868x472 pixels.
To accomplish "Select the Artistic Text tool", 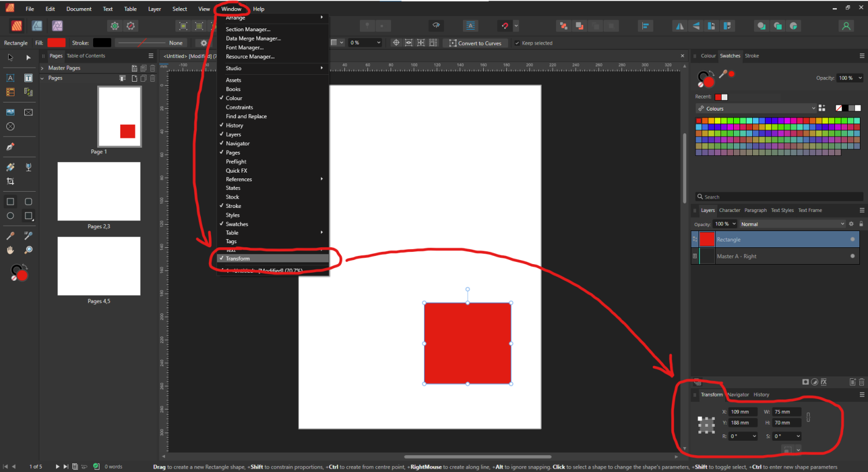I will click(10, 78).
